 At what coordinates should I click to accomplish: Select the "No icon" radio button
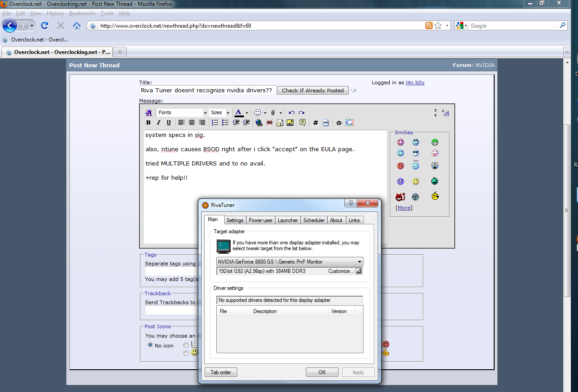pos(150,345)
